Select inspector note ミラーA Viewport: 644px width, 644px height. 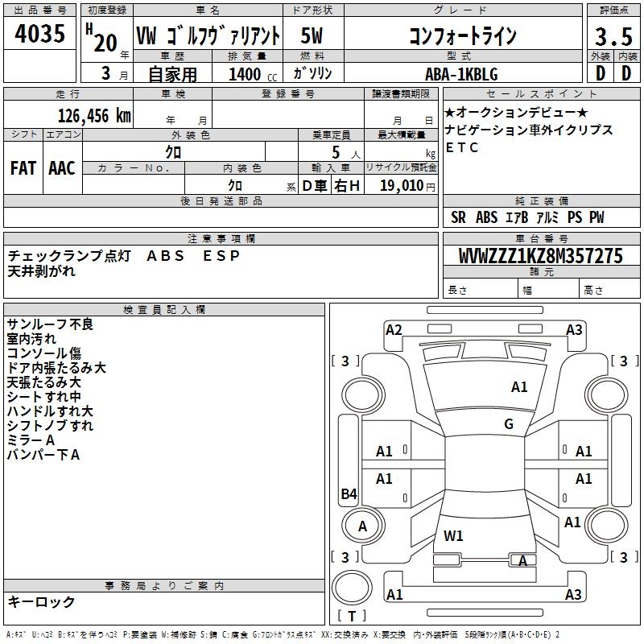(x=31, y=440)
